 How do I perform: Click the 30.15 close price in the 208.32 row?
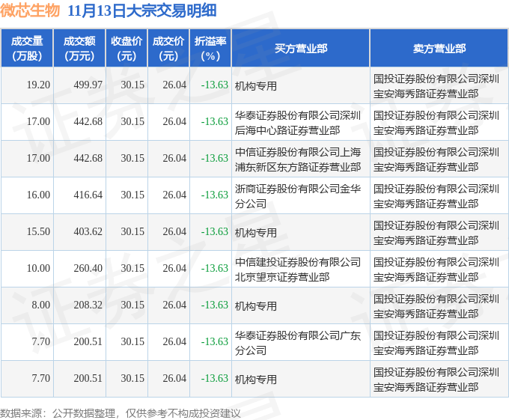click(x=132, y=305)
